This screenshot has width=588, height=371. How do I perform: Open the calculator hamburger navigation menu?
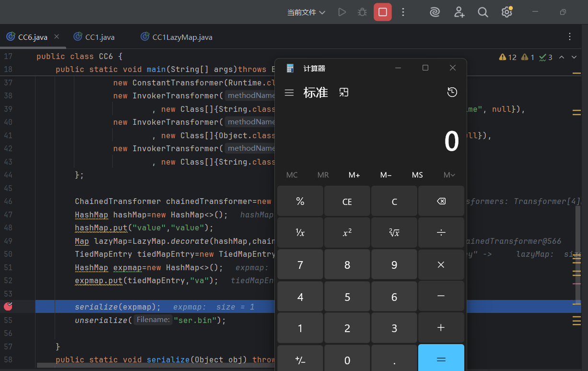pos(289,93)
